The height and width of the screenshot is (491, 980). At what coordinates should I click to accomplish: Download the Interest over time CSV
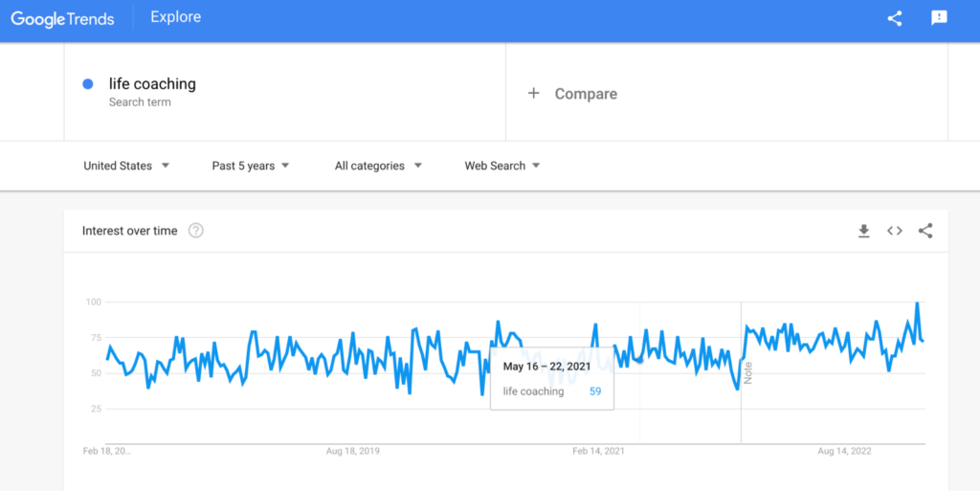[864, 231]
